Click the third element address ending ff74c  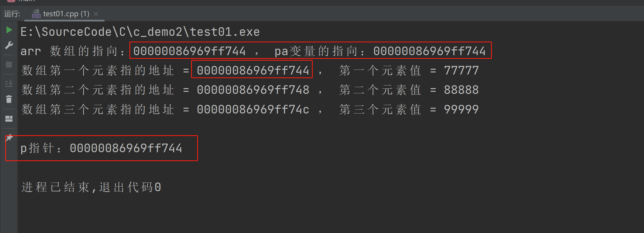pos(253,109)
